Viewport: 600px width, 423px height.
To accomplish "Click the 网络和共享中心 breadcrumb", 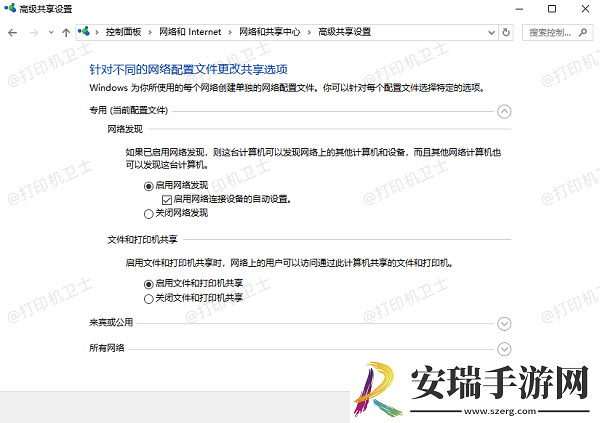I will pyautogui.click(x=270, y=32).
